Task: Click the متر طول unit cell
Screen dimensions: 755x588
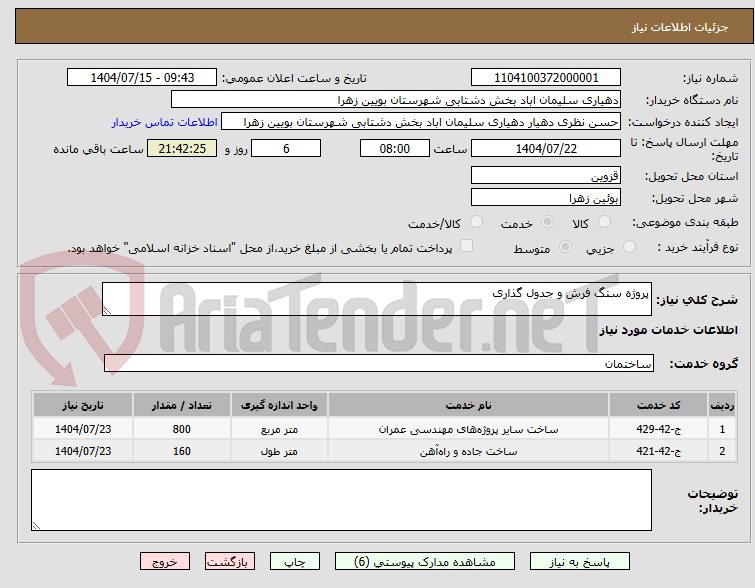Action: (x=279, y=451)
